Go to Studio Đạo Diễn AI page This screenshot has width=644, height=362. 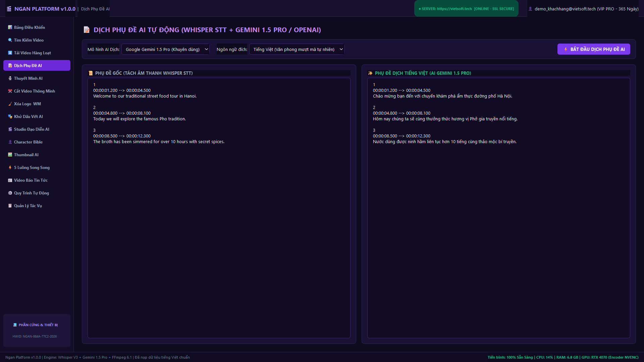(x=37, y=129)
